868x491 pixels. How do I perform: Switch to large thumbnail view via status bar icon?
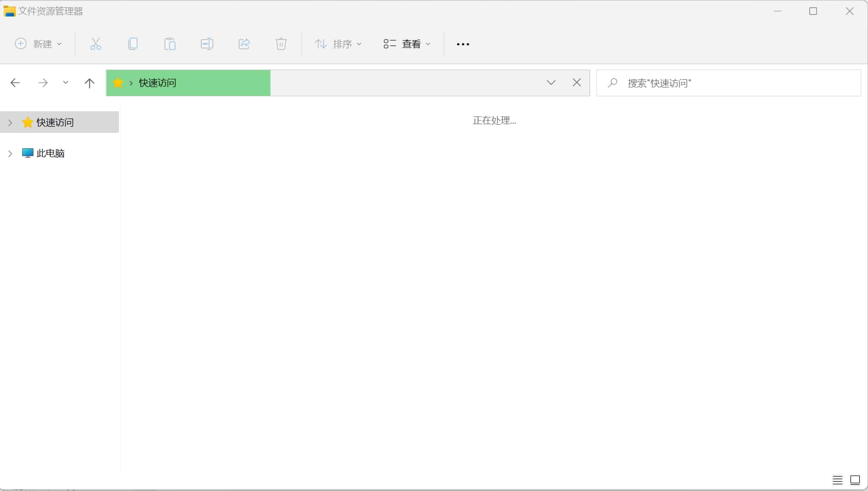pos(855,480)
